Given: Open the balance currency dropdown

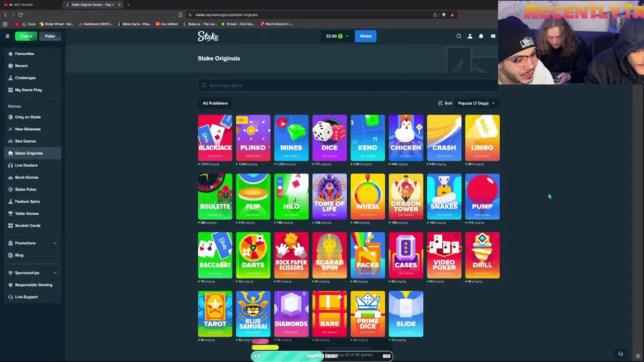Looking at the screenshot, I should point(337,36).
